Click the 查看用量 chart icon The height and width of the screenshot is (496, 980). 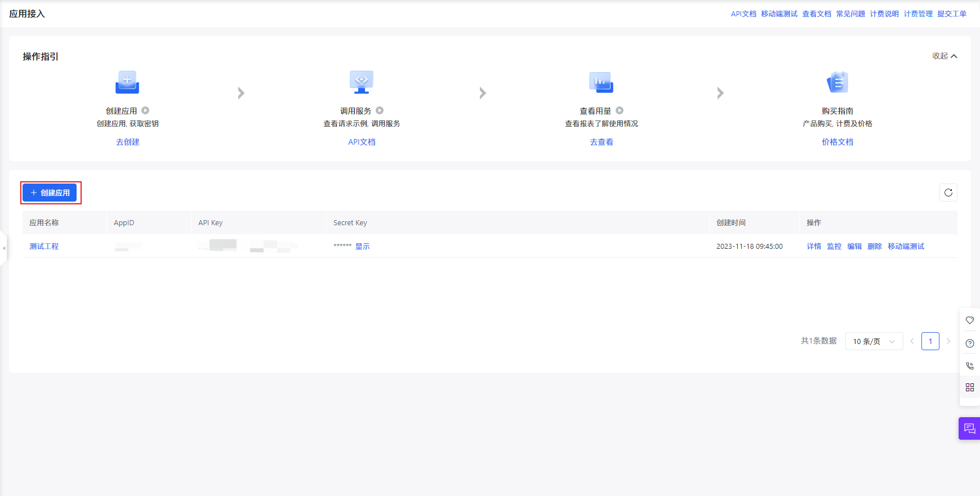(x=602, y=83)
